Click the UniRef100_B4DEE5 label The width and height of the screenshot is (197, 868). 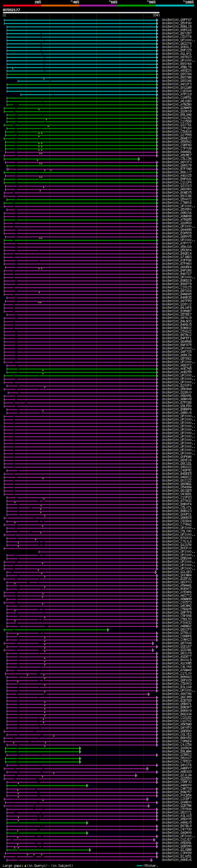[x=177, y=474]
